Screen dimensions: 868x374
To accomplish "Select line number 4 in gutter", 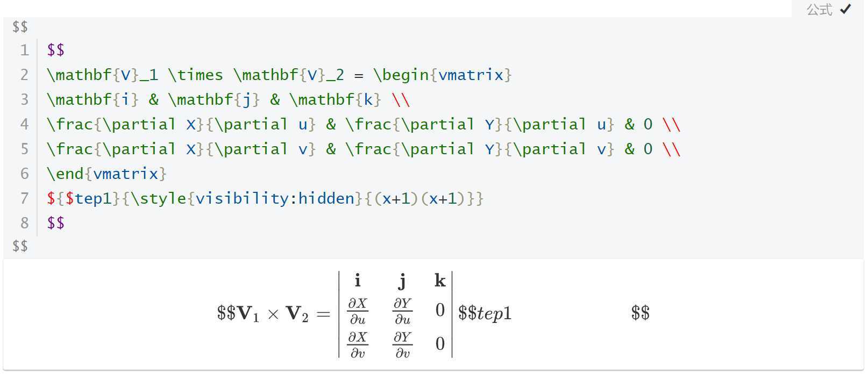I will (x=24, y=124).
